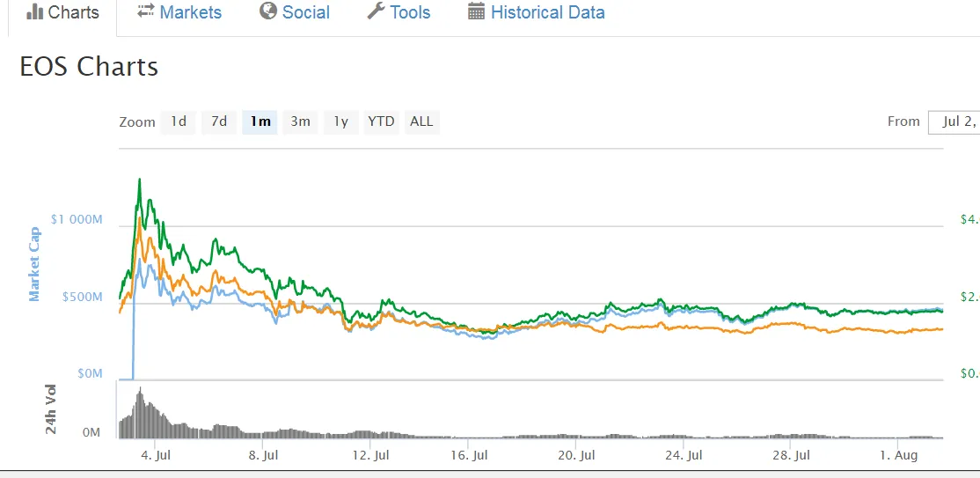Click the 4. Jul axis label
Screen dimensions: 980x478
tap(157, 455)
